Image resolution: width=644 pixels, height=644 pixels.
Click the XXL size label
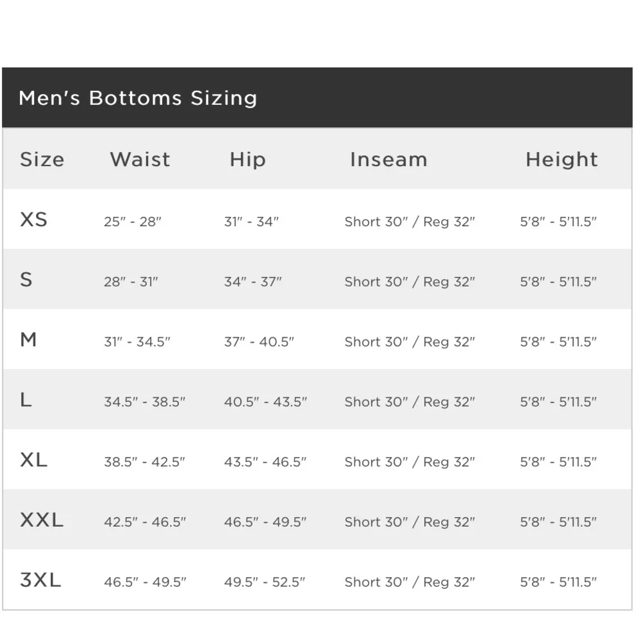tap(42, 520)
